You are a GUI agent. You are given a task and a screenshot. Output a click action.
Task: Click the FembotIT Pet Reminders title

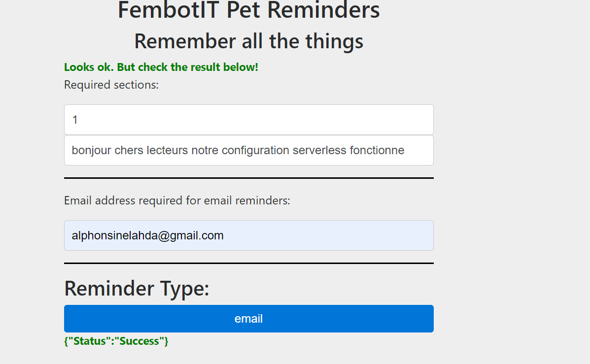tap(248, 10)
